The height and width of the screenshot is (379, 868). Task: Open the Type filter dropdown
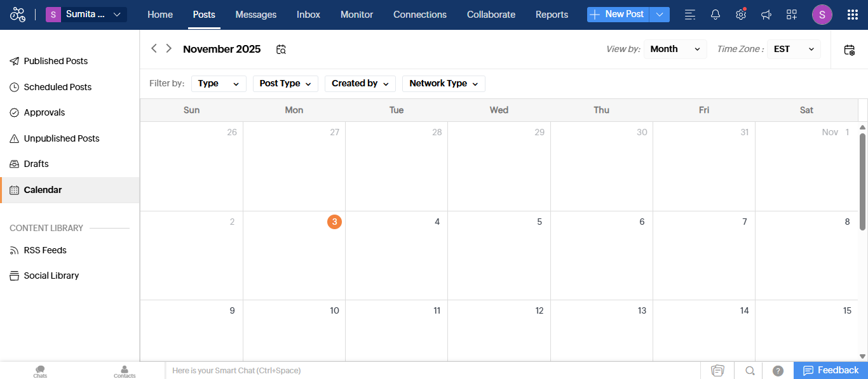(x=219, y=83)
